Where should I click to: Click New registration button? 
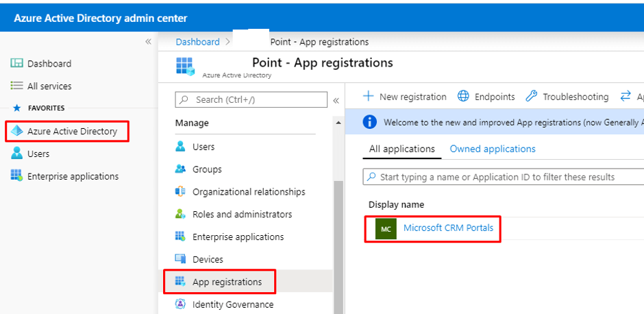404,97
